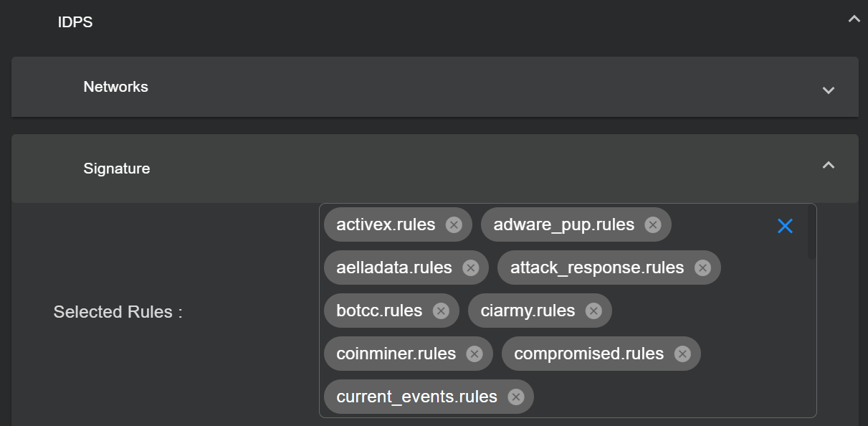Remove the aelladata.rules tag
This screenshot has height=426, width=868.
[x=470, y=268]
